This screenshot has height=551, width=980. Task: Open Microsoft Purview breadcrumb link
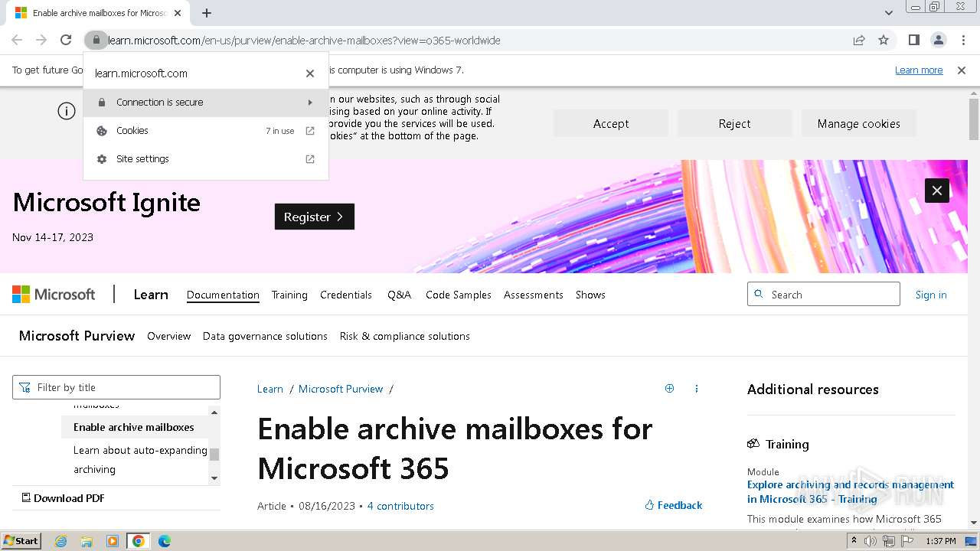click(x=341, y=389)
